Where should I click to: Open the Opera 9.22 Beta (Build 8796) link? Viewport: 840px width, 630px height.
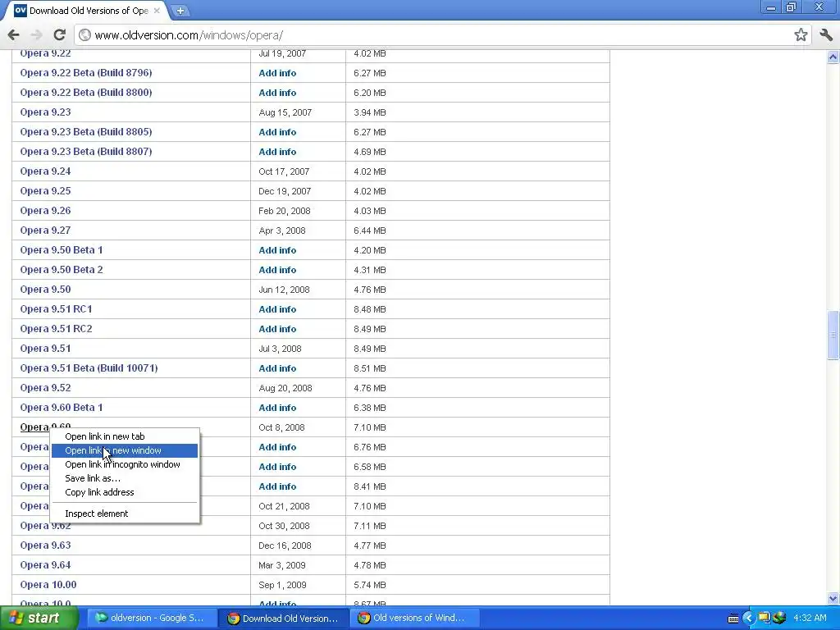point(85,73)
